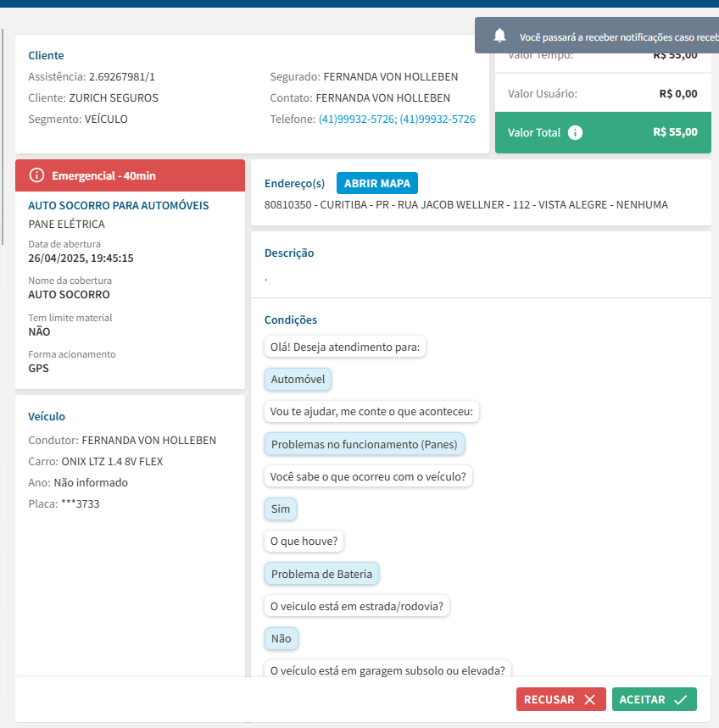This screenshot has height=728, width=719.
Task: Click the bell icon in the notification toast
Action: 500,36
